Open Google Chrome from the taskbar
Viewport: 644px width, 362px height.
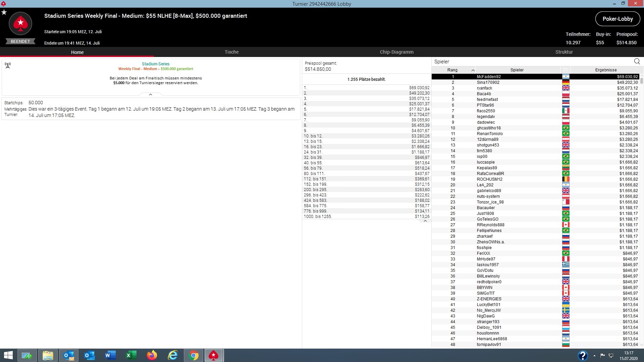click(194, 355)
